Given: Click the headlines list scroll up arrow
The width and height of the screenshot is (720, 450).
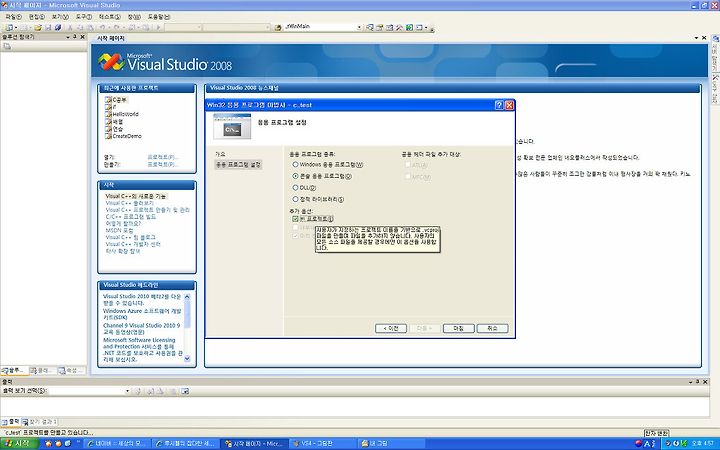Looking at the screenshot, I should click(187, 297).
